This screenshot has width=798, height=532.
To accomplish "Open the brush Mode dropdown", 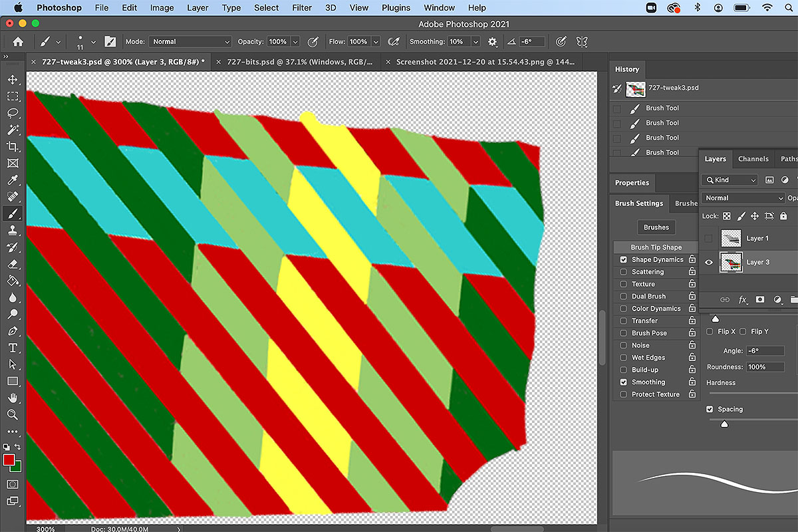I will pos(190,41).
